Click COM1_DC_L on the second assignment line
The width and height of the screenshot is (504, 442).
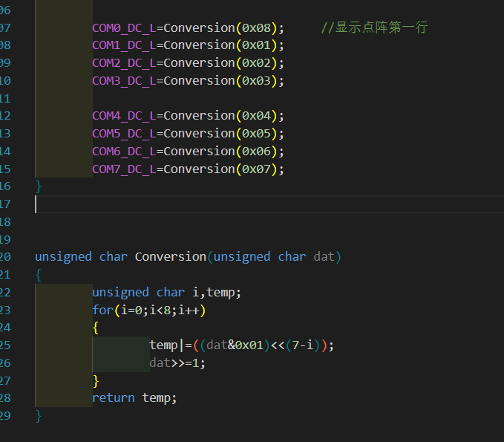(123, 45)
